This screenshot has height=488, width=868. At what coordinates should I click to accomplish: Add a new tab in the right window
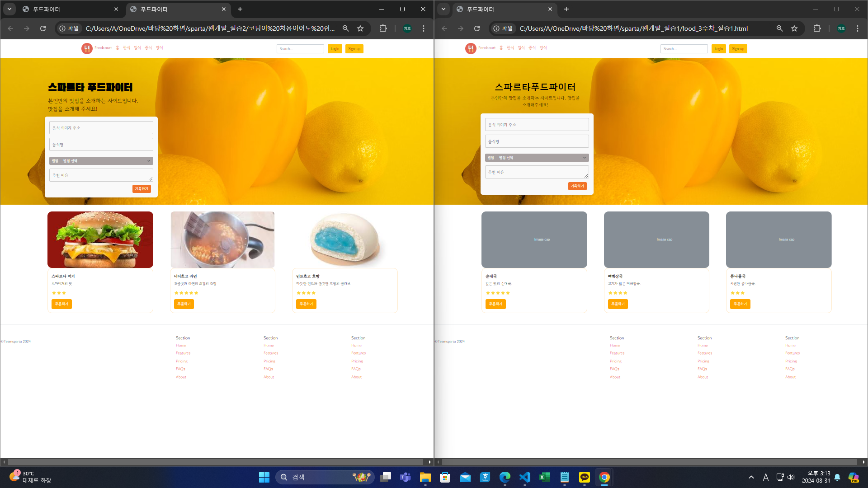pyautogui.click(x=566, y=9)
